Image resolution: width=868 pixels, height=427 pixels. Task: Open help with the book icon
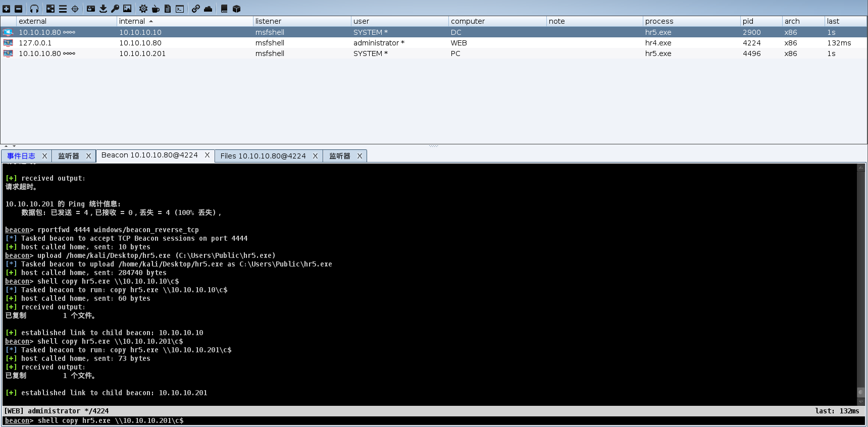224,9
